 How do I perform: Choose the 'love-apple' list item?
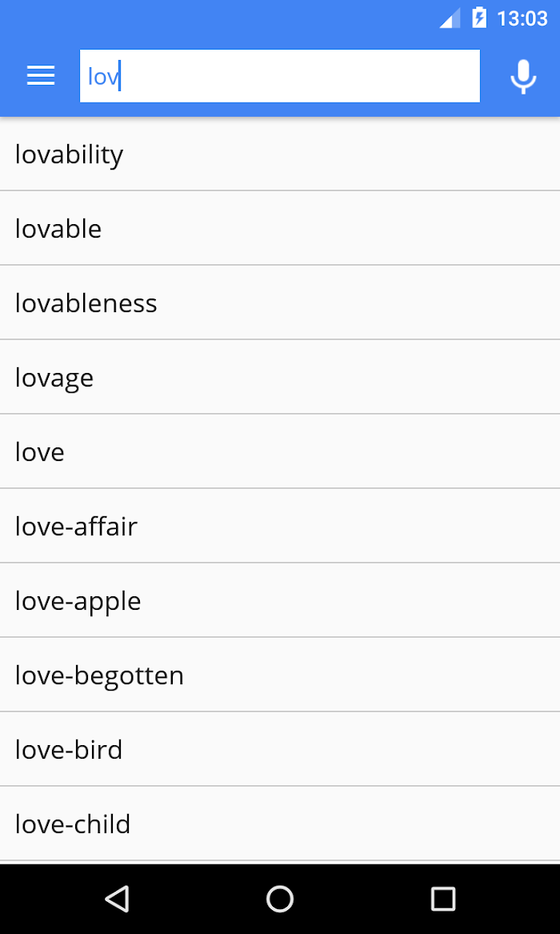point(280,601)
